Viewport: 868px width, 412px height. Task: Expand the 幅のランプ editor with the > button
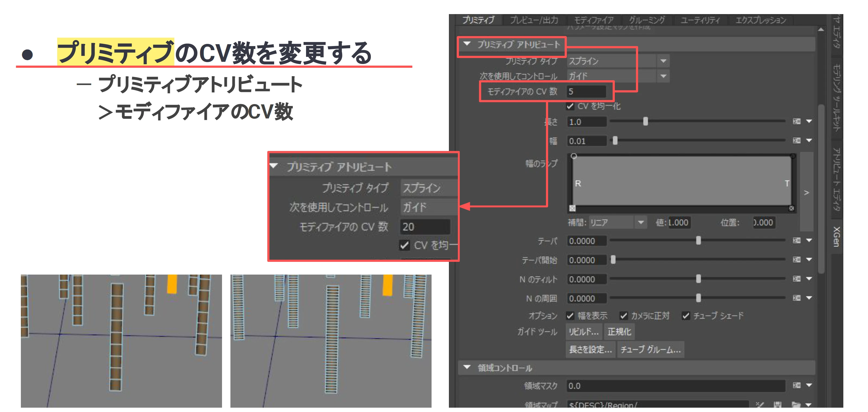click(x=806, y=192)
